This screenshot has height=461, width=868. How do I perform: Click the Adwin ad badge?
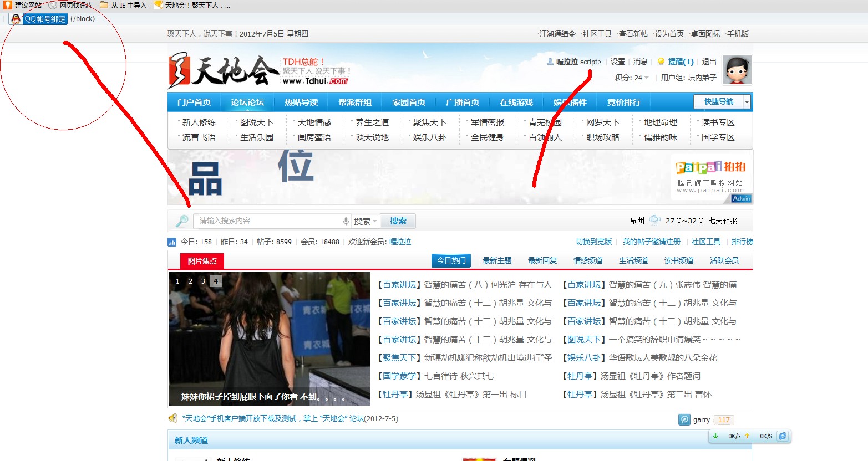(x=742, y=198)
